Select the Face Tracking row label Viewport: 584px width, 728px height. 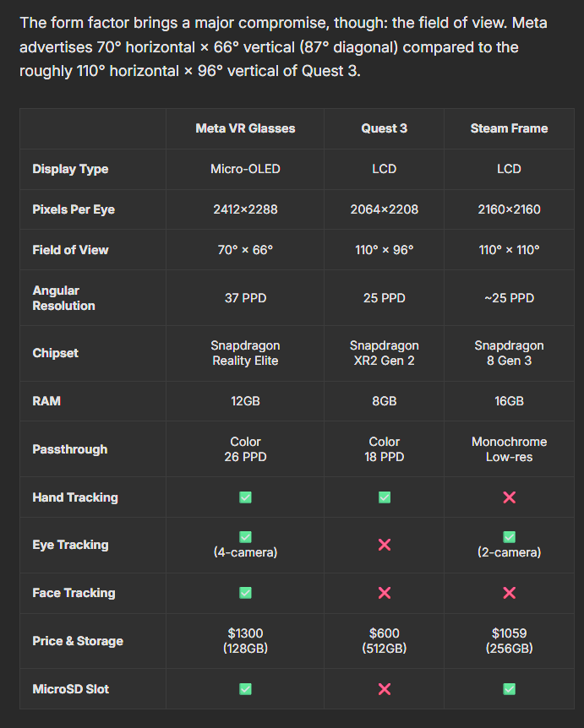point(74,594)
